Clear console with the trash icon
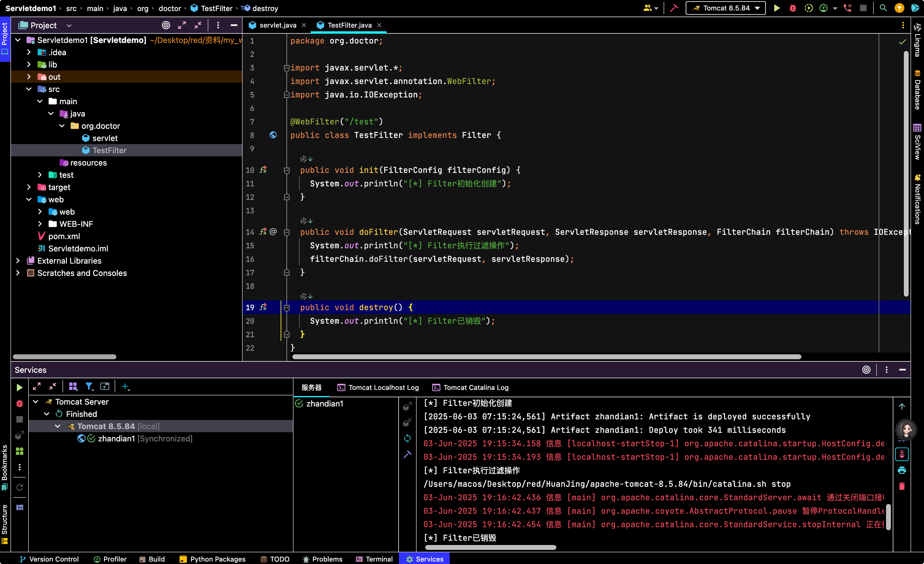The width and height of the screenshot is (924, 564). 902,486
